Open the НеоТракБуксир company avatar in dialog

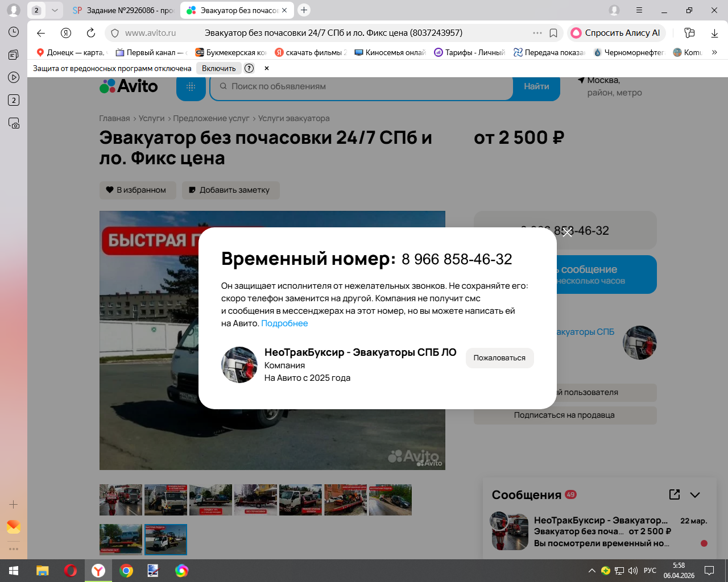239,365
